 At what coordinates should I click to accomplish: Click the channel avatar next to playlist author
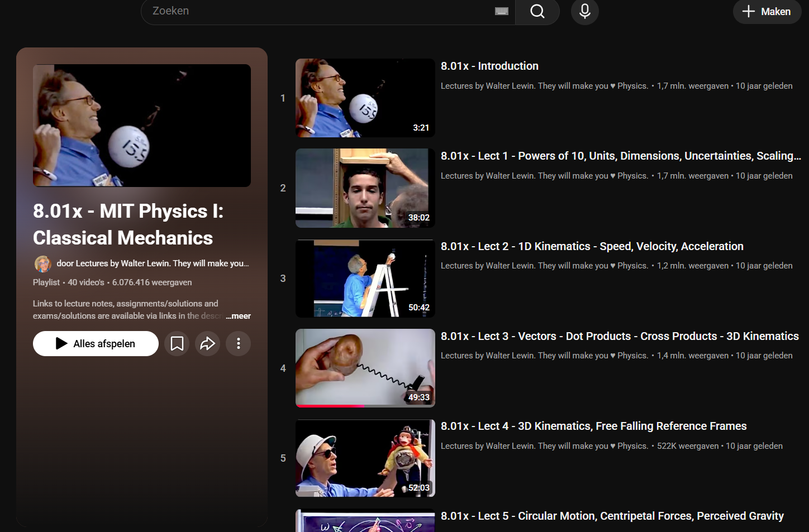43,263
